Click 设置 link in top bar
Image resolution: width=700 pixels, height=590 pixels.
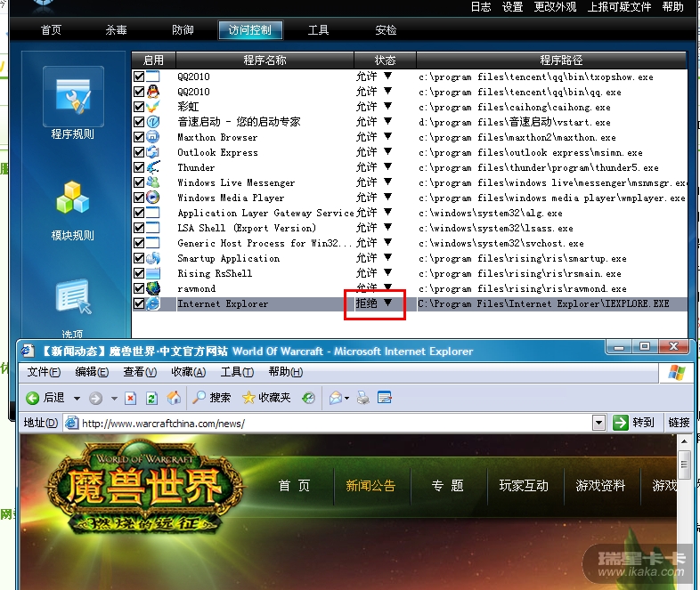pyautogui.click(x=512, y=7)
